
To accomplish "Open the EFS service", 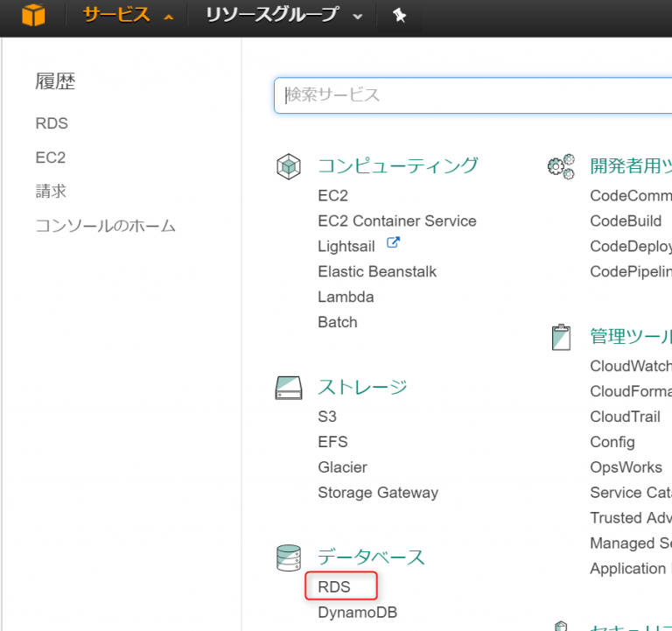I will [332, 442].
